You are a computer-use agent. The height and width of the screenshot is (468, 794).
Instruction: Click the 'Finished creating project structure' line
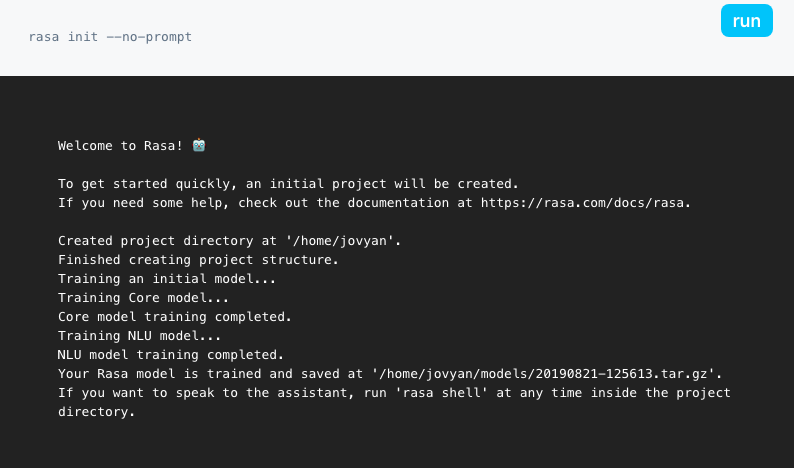click(198, 260)
